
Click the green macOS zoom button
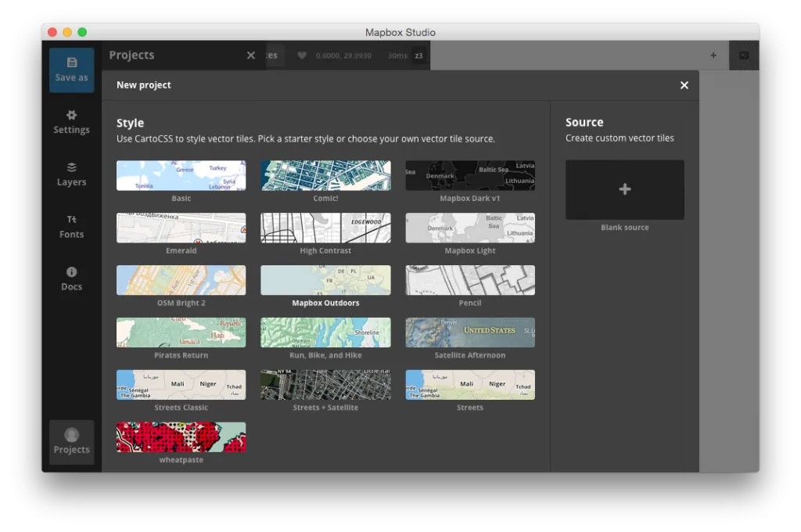click(x=81, y=32)
